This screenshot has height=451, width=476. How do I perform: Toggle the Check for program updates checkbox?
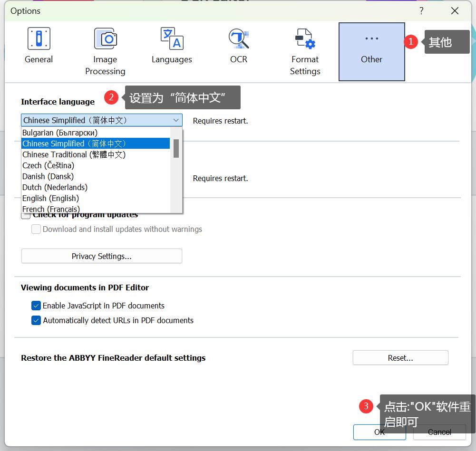[x=26, y=216]
